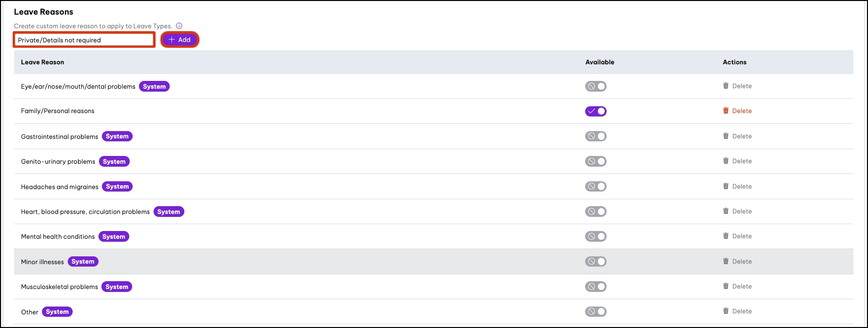This screenshot has height=328, width=868.
Task: Click trash icon for Family/Personal reasons
Action: click(726, 111)
